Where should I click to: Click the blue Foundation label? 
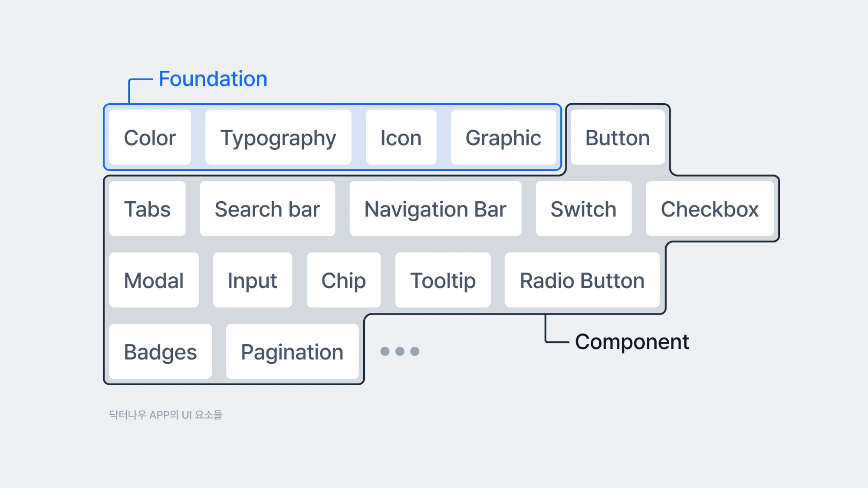(x=213, y=79)
